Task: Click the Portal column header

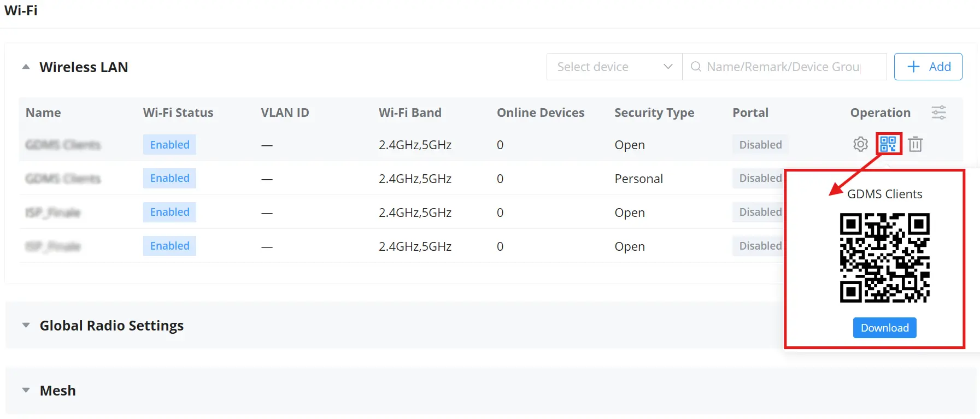Action: (x=750, y=113)
